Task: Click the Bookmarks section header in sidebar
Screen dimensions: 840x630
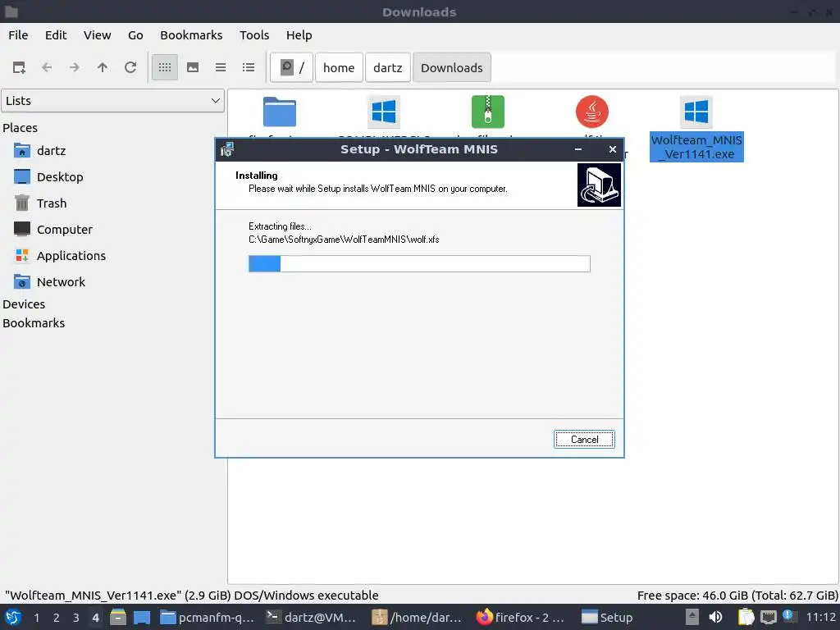Action: point(33,323)
